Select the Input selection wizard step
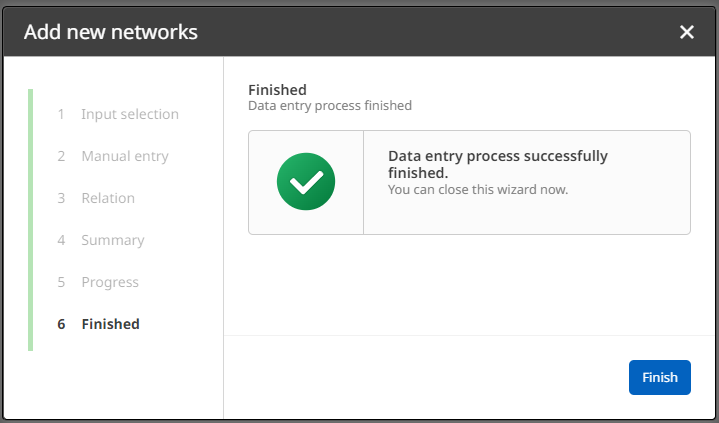 130,114
